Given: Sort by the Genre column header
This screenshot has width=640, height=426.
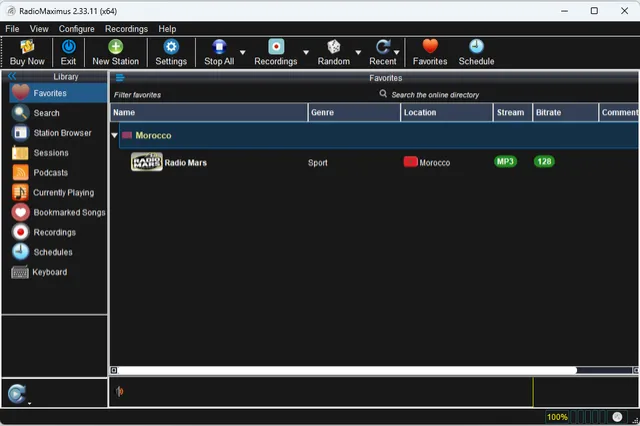Looking at the screenshot, I should pyautogui.click(x=354, y=113).
